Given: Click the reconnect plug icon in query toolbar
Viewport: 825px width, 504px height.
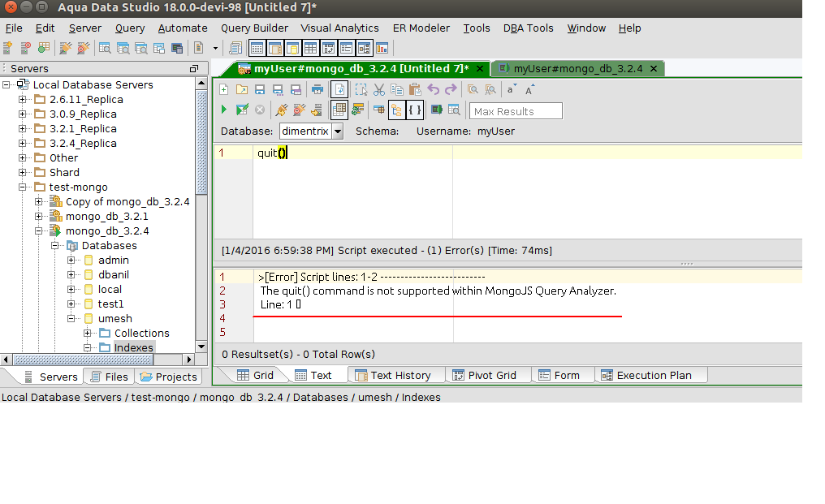Looking at the screenshot, I should pyautogui.click(x=282, y=110).
